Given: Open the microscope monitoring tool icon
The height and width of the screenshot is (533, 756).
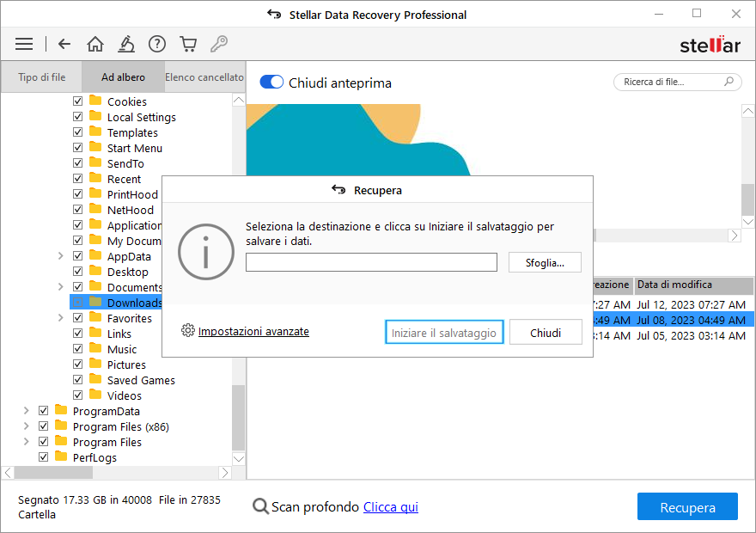Looking at the screenshot, I should (126, 44).
